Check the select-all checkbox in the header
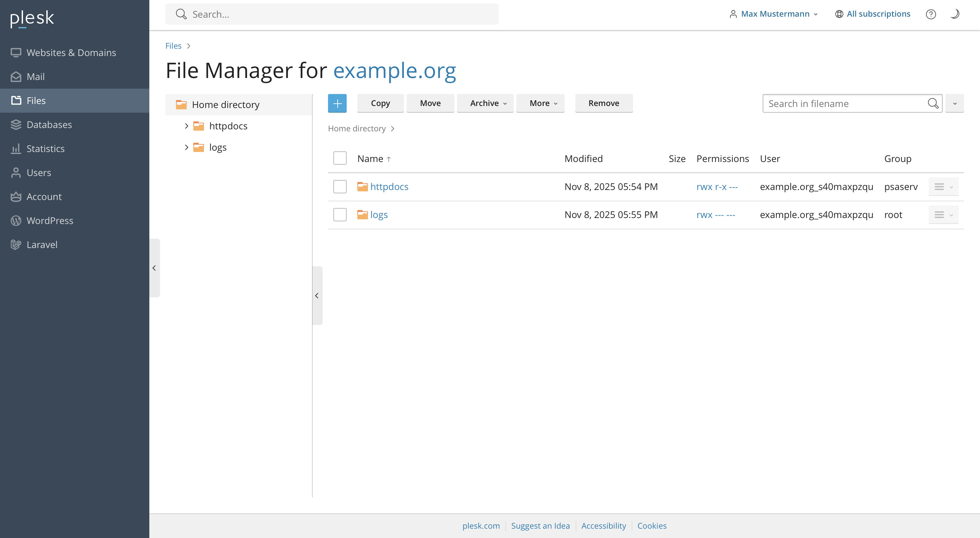Viewport: 980px width, 538px height. point(340,158)
